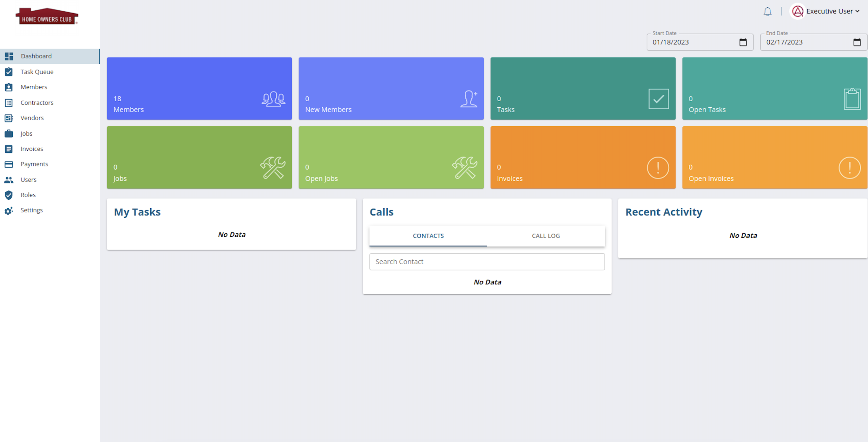This screenshot has width=868, height=442.
Task: Open Contractors in the sidebar
Action: 37,103
